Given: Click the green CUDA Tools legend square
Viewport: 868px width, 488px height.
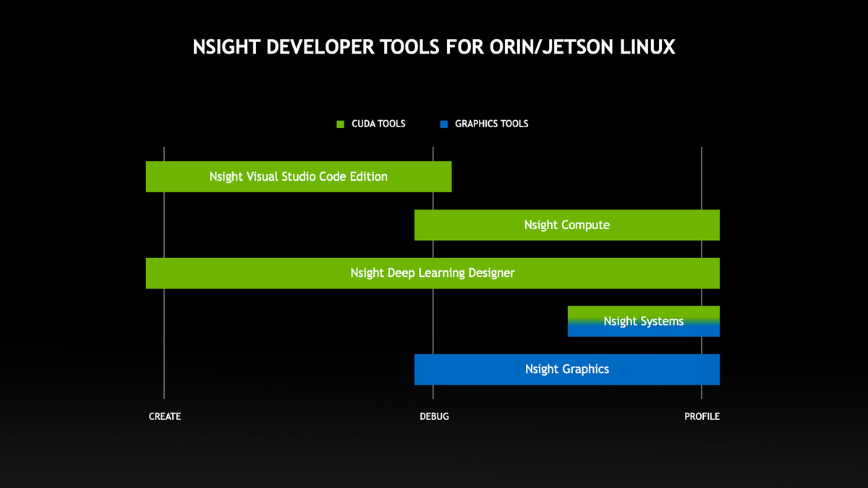Looking at the screenshot, I should [x=341, y=124].
